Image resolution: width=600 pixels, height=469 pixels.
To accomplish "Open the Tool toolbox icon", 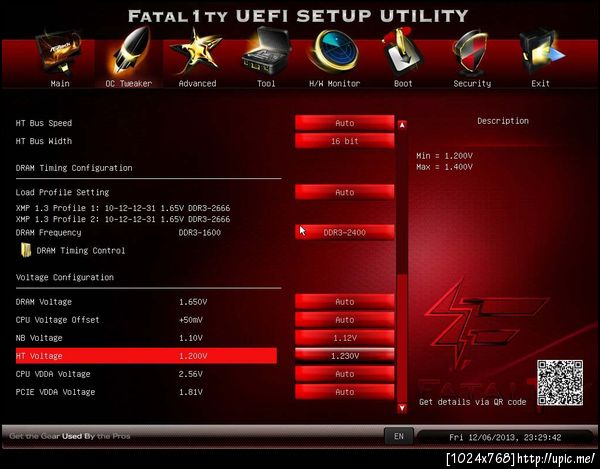I will (266, 52).
